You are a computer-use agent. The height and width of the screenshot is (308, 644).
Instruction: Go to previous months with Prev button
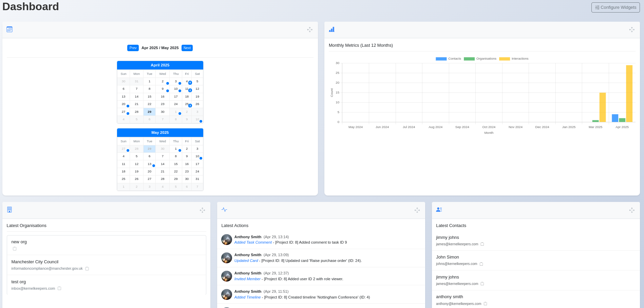(133, 48)
